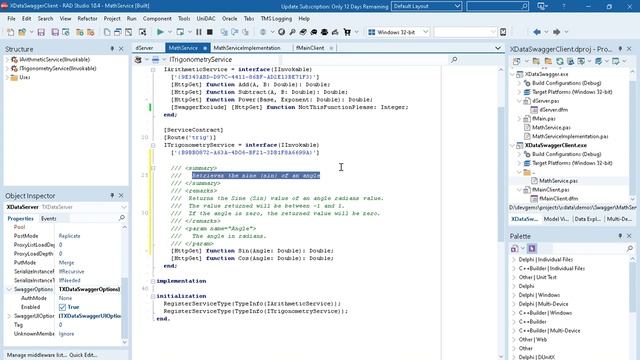This screenshot has height=360, width=640.
Task: Open the Data Explorer tab in Projects
Action: pos(587,219)
